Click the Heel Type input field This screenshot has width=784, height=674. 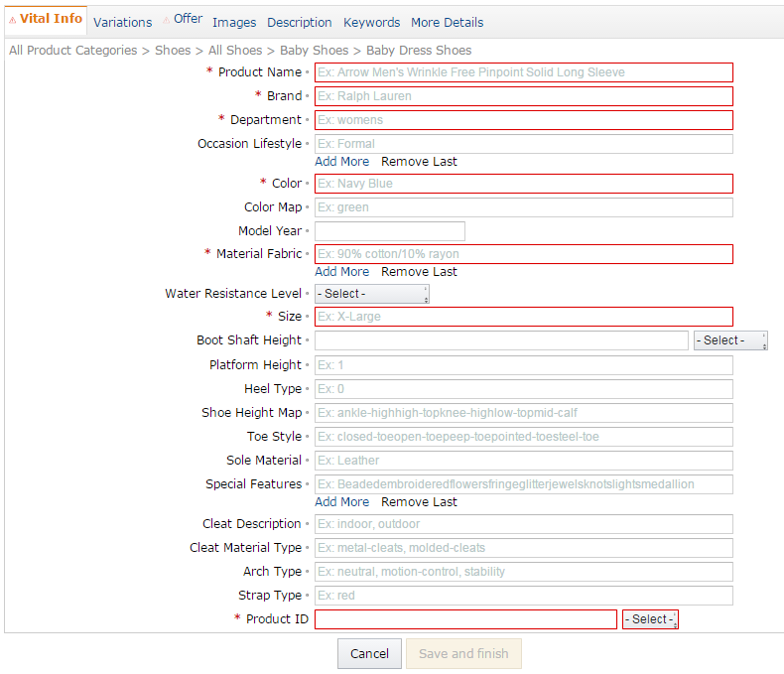coord(524,389)
